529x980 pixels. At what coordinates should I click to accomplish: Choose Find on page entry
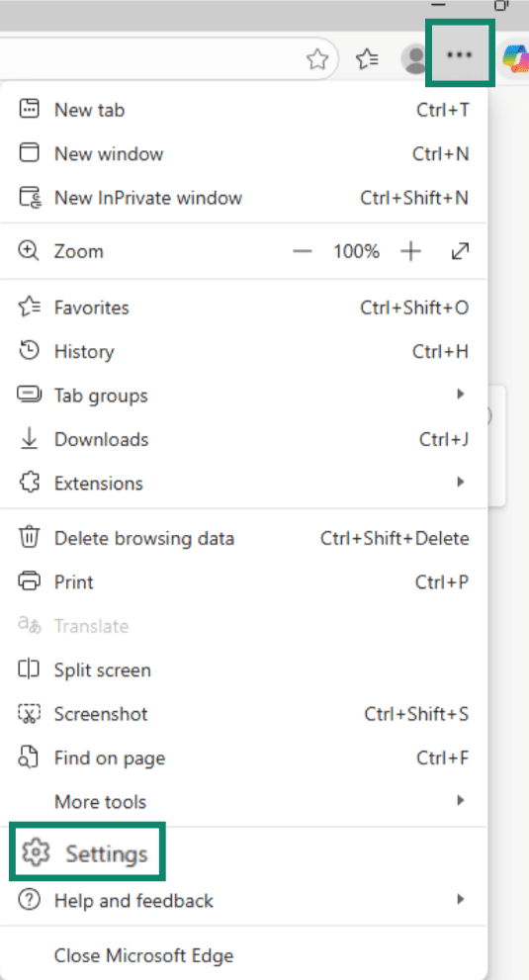pos(244,758)
